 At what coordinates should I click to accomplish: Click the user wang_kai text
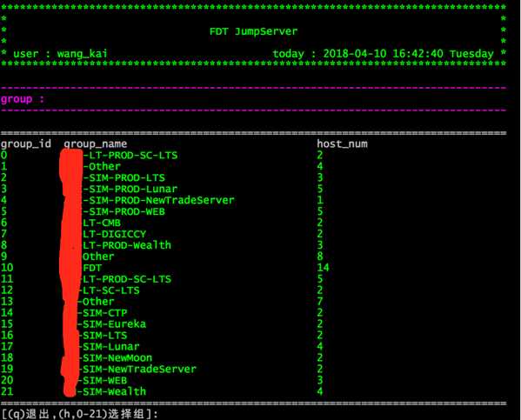click(60, 54)
